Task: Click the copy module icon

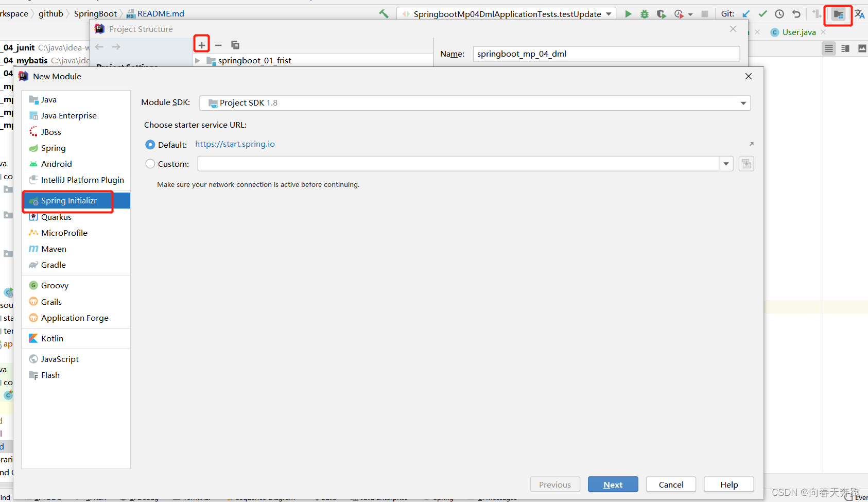Action: click(x=235, y=45)
